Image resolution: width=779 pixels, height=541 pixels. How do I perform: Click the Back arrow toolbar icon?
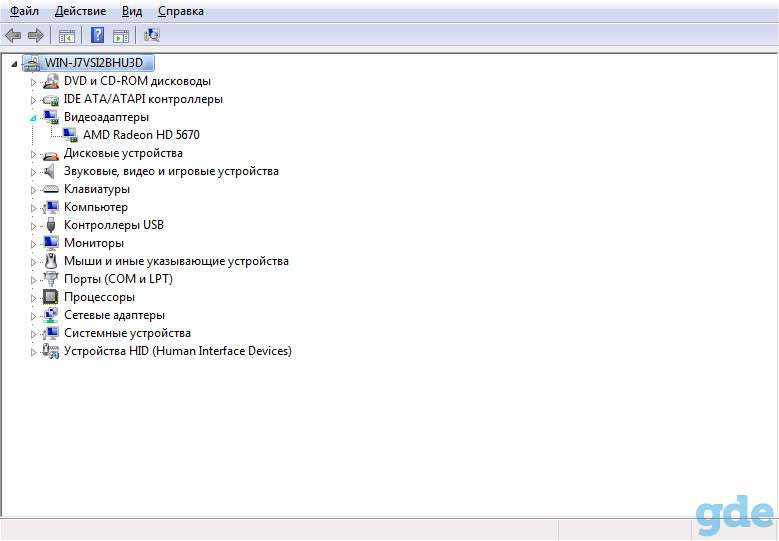click(13, 35)
